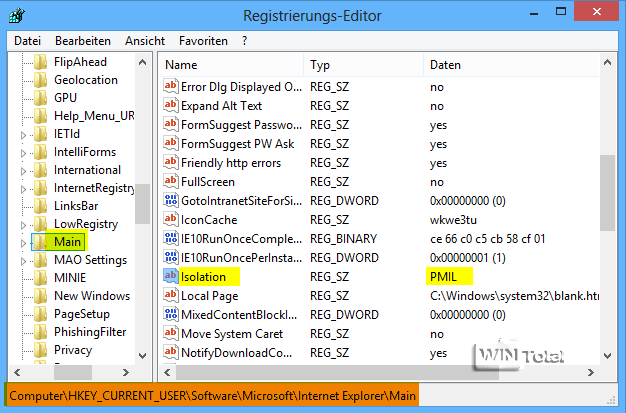Click the registry path in the status bar
This screenshot has height=413, width=626.
point(212,395)
